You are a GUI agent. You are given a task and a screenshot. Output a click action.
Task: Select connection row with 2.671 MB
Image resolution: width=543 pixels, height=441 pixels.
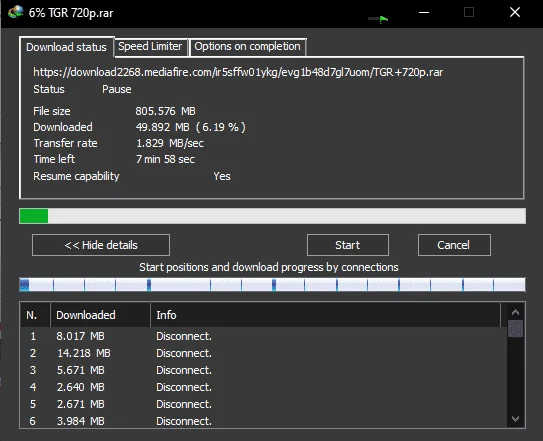click(263, 404)
